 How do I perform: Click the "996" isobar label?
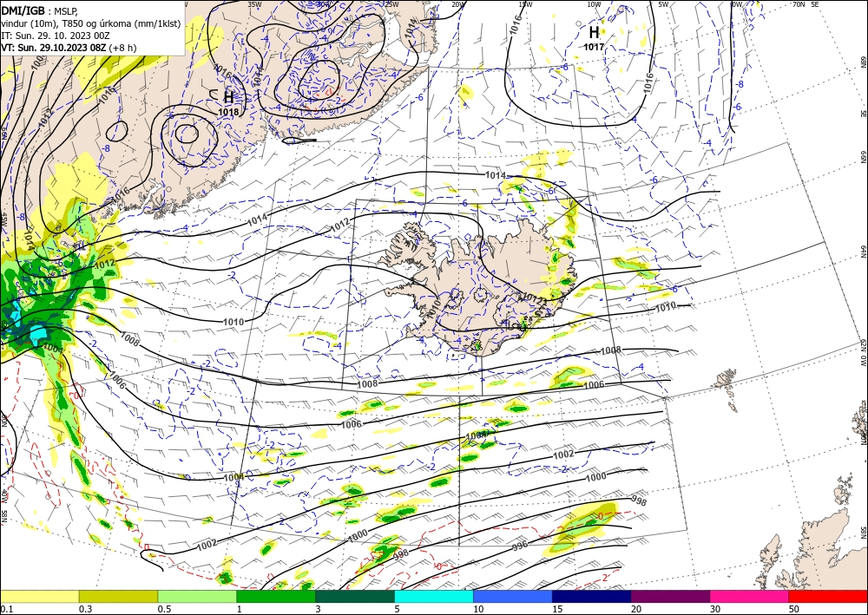coord(520,546)
